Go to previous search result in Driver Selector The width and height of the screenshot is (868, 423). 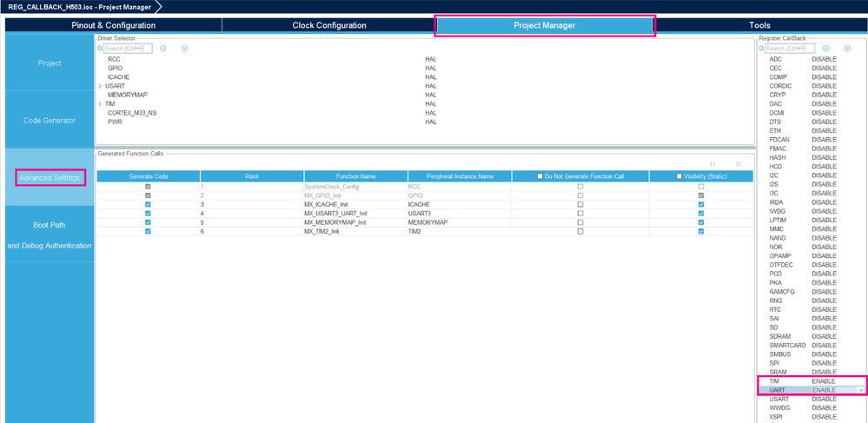163,49
